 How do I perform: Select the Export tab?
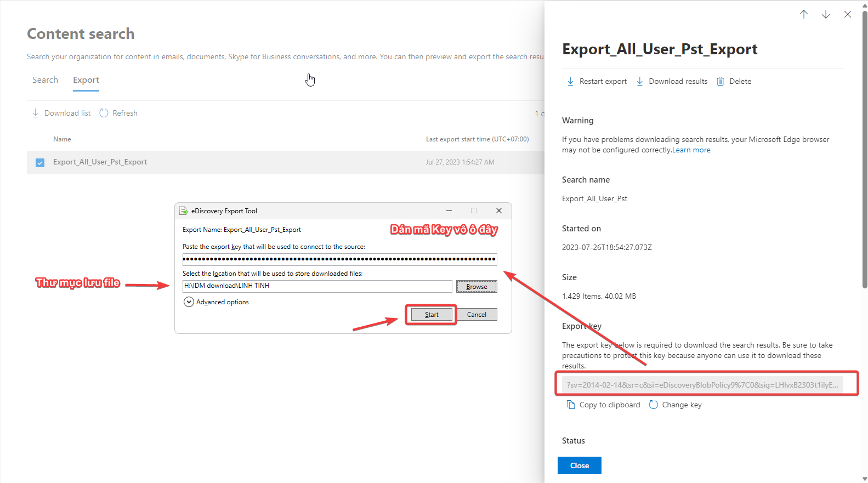click(x=86, y=80)
